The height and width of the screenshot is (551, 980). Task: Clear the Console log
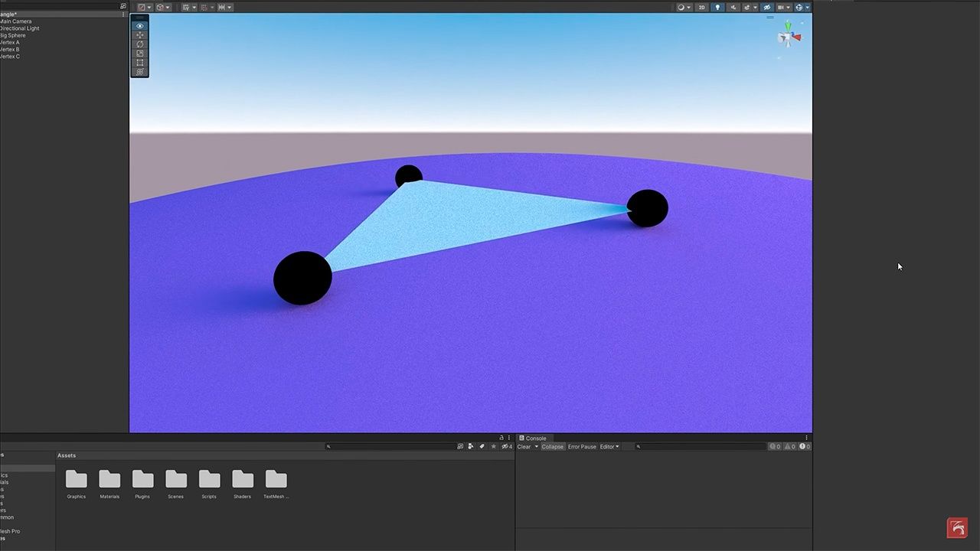click(524, 447)
